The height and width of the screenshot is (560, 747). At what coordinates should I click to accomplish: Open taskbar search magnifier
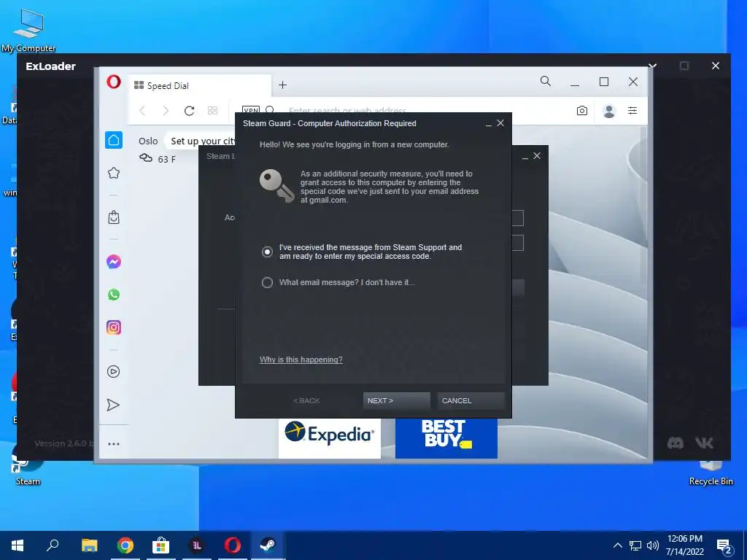53,545
